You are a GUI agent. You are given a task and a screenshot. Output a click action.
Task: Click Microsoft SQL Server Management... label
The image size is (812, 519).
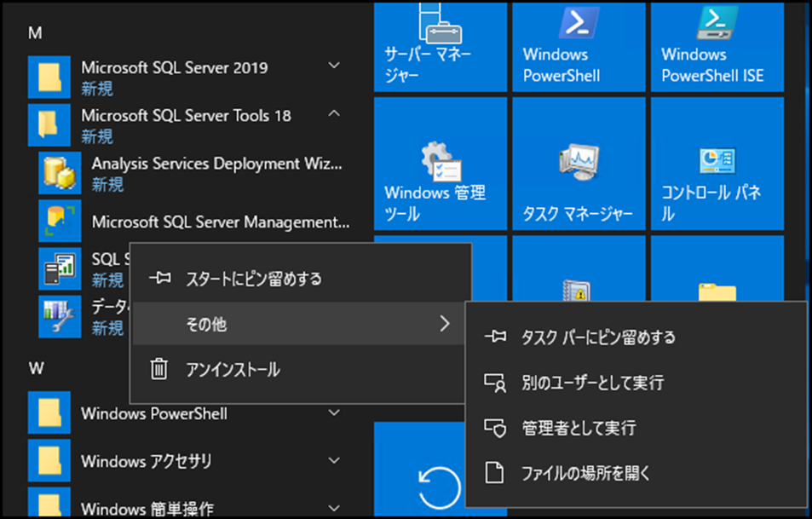[x=221, y=222]
